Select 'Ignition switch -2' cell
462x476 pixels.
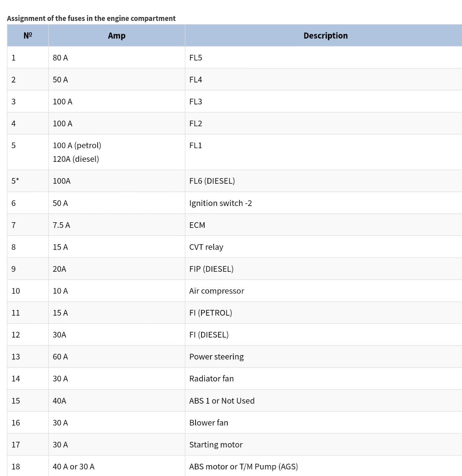[324, 203]
